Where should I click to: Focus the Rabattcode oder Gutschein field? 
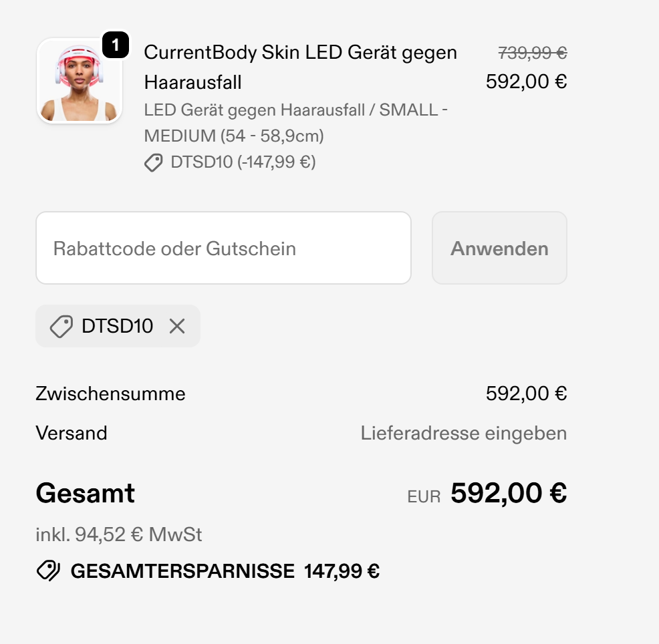(x=223, y=249)
